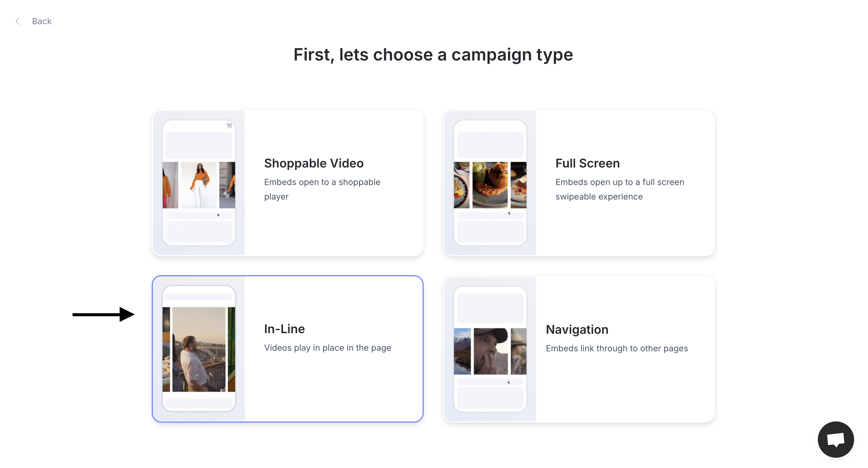Go back using the Back link
Viewport: 868px width, 468px height.
[x=42, y=21]
